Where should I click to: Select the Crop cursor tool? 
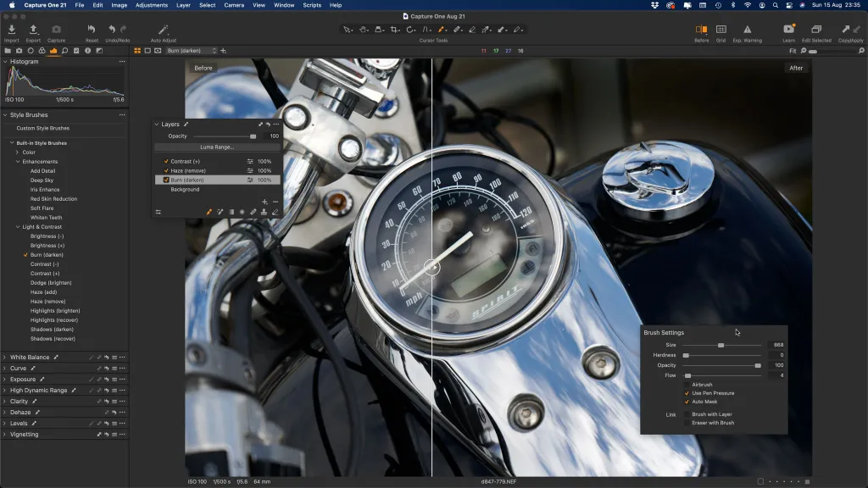tap(395, 30)
